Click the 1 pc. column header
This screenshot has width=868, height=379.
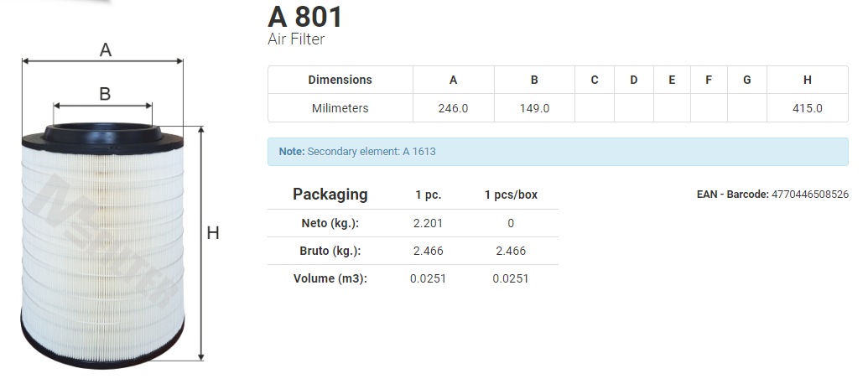[429, 195]
